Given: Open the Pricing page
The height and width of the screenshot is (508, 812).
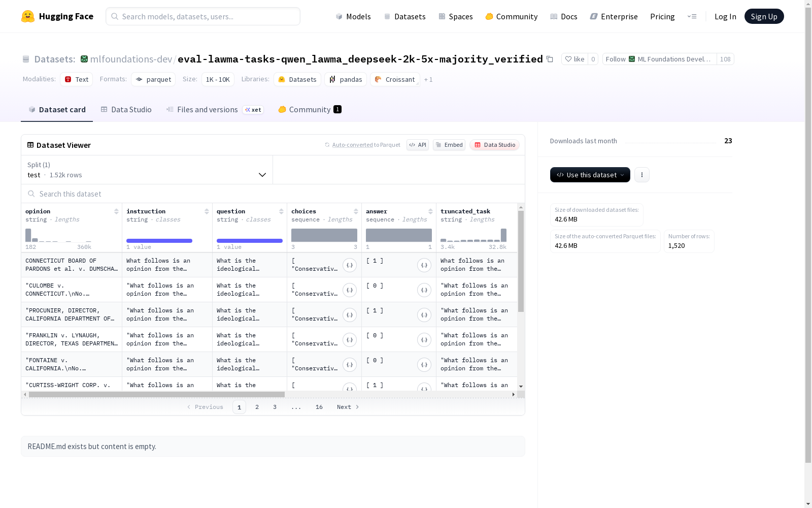Looking at the screenshot, I should [662, 16].
